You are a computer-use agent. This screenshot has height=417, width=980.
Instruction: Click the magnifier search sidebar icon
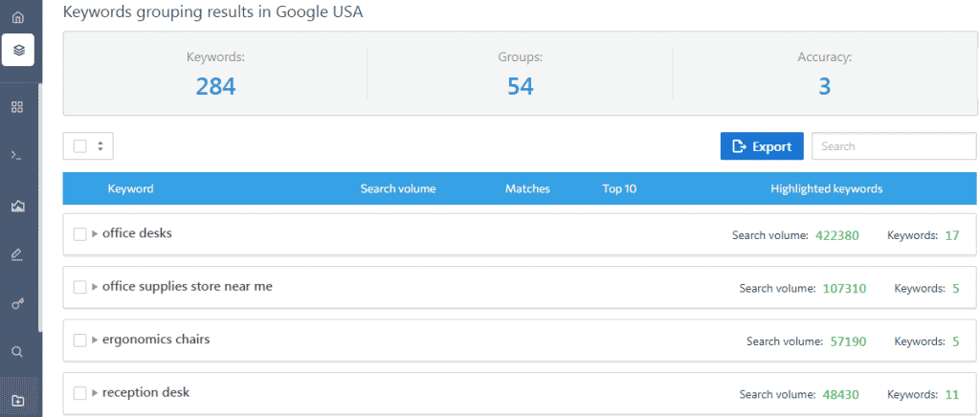[17, 352]
